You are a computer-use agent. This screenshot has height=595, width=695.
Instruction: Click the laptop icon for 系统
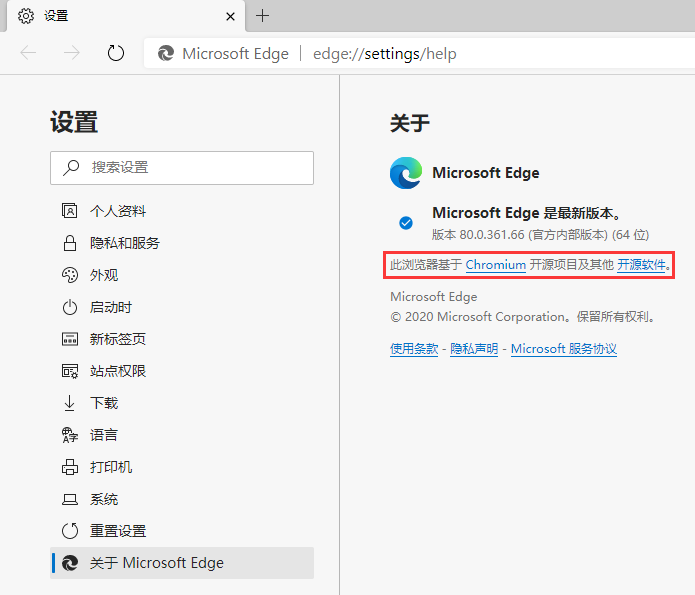point(70,500)
